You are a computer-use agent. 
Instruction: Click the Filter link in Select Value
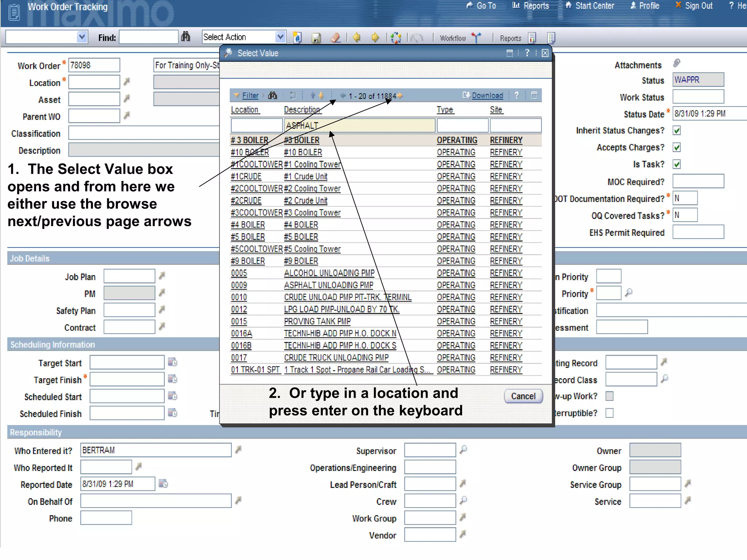click(x=250, y=96)
